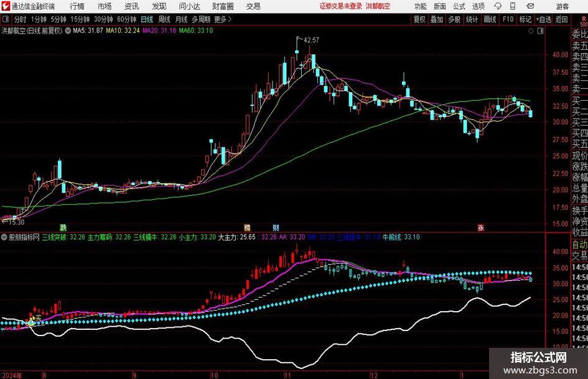Screen dimensions: 588x379
Task: Switch to the 分时 chart tab
Action: [x=20, y=19]
